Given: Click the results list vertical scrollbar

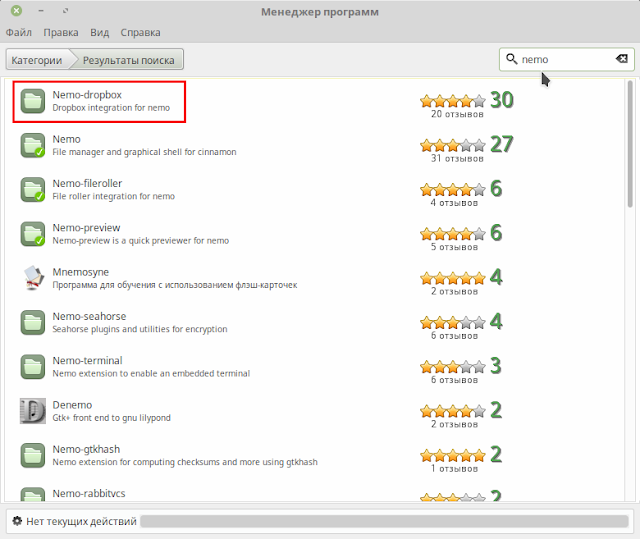Looking at the screenshot, I should [x=630, y=144].
